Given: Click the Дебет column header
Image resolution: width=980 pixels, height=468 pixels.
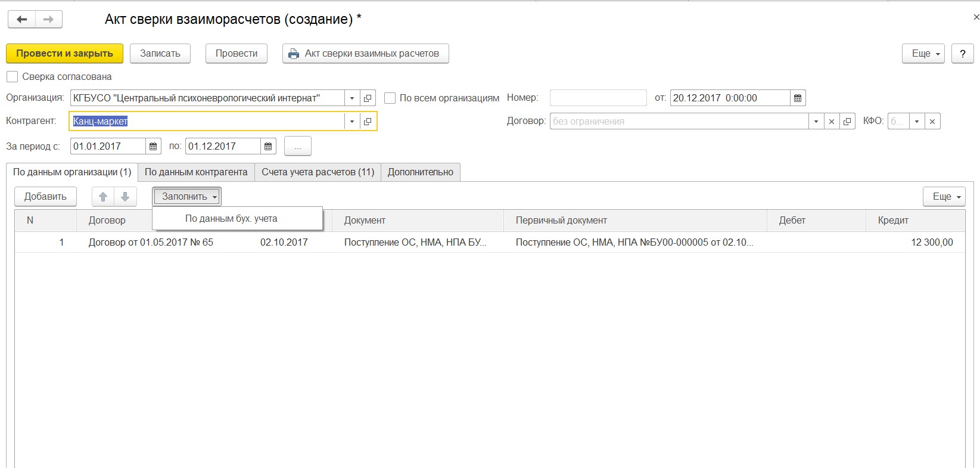Looking at the screenshot, I should tap(816, 221).
